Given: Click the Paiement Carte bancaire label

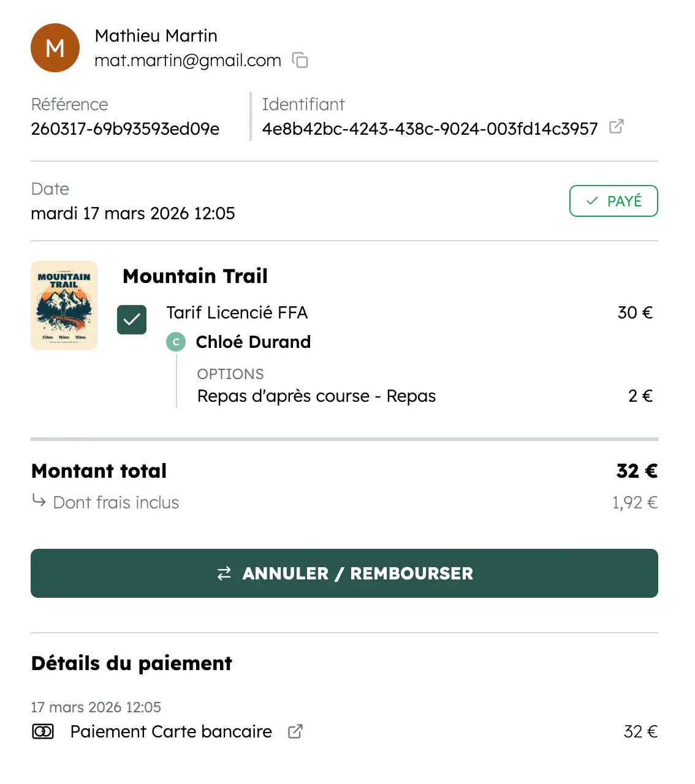Looking at the screenshot, I should (171, 731).
